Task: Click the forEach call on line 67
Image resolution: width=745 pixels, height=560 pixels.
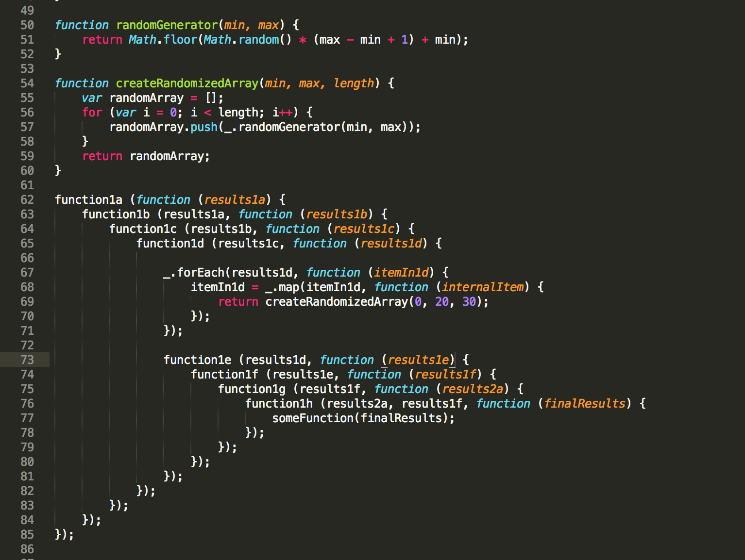Action: click(x=201, y=273)
